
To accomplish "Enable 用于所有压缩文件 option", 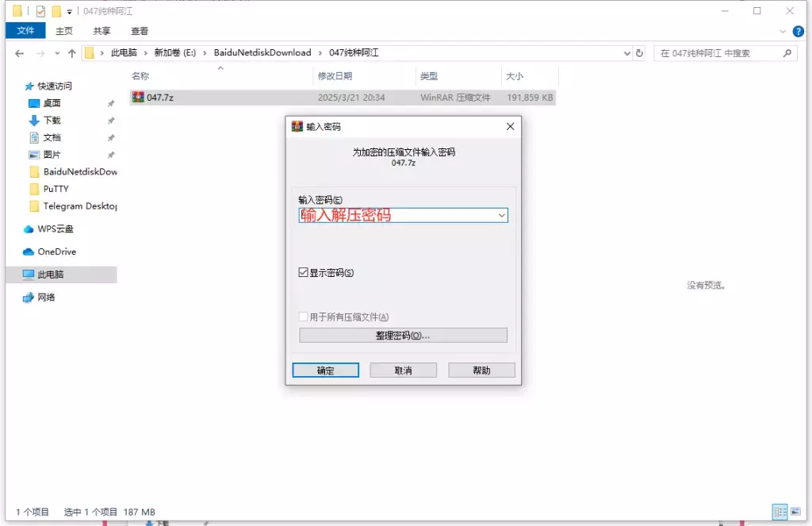I will point(304,316).
